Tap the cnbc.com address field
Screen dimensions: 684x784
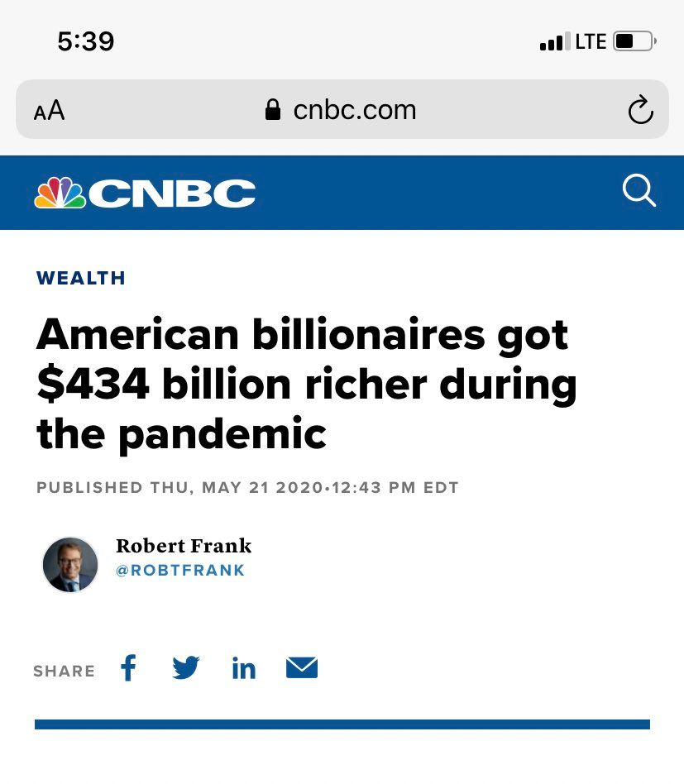point(354,110)
